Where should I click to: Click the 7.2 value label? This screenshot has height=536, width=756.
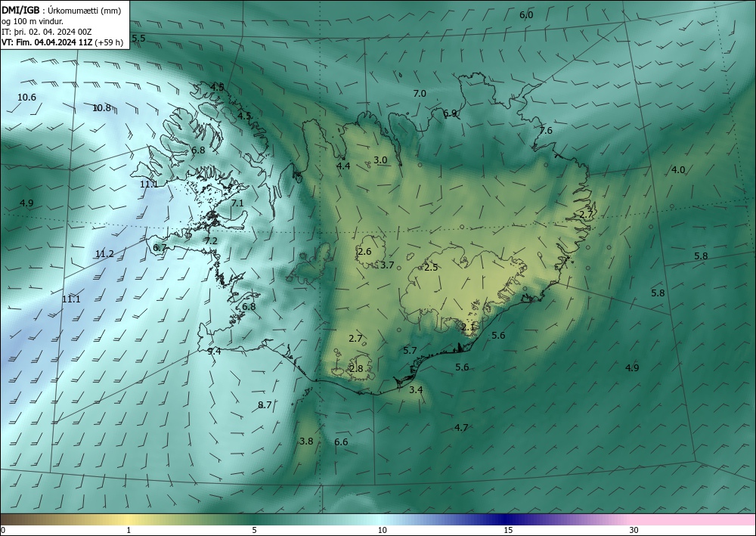[x=211, y=241]
